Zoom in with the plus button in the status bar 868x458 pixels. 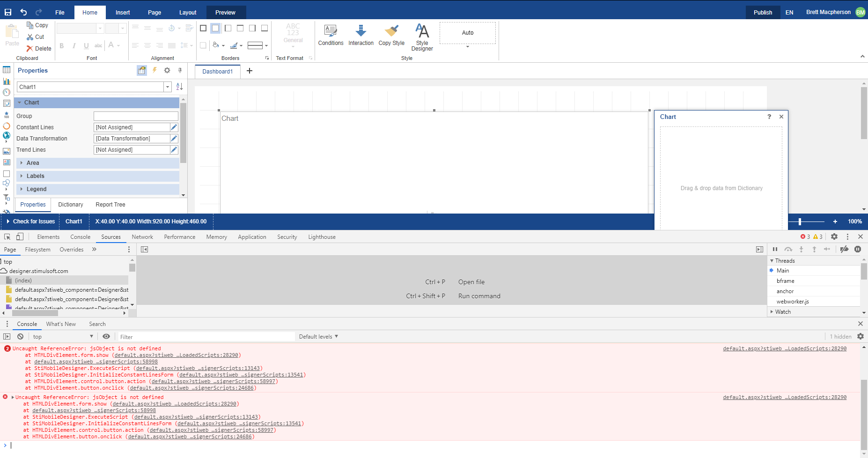(x=835, y=222)
